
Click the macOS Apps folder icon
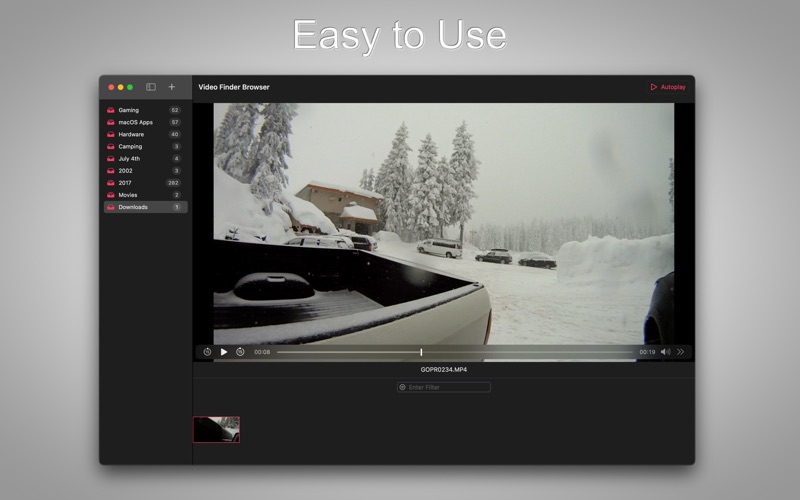(111, 122)
